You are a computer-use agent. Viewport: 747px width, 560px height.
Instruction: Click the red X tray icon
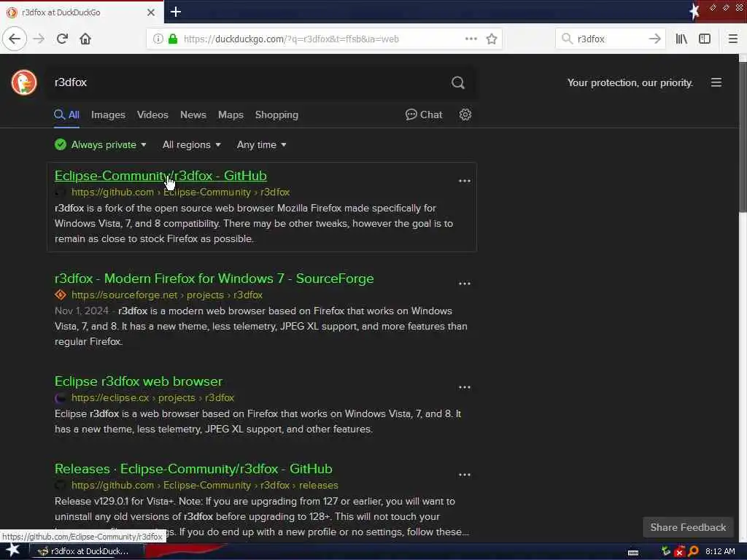(679, 552)
